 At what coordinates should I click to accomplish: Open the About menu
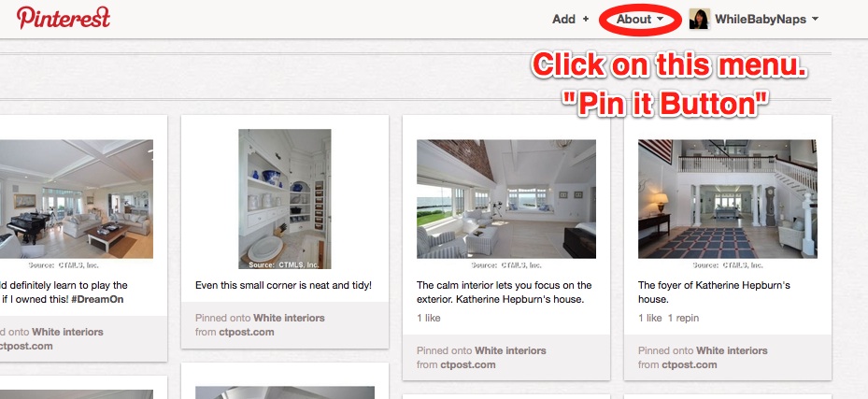(640, 19)
